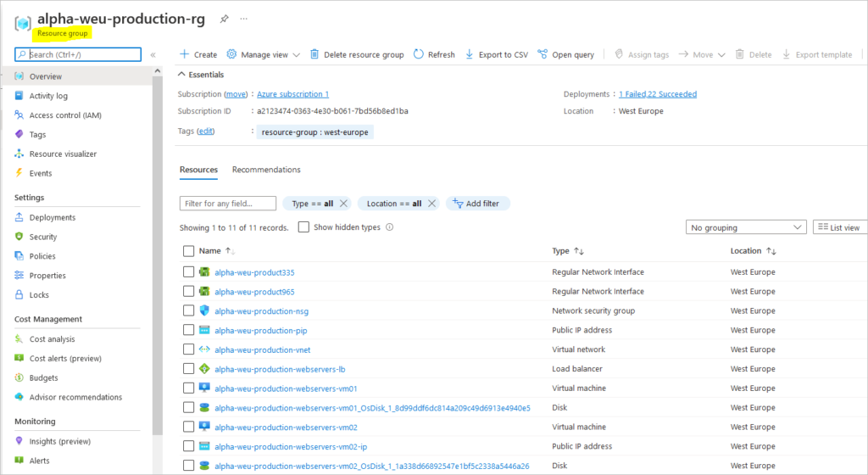
Task: Select checkbox for alpha-weu-production-webservers-vm02-ip
Action: coord(188,446)
